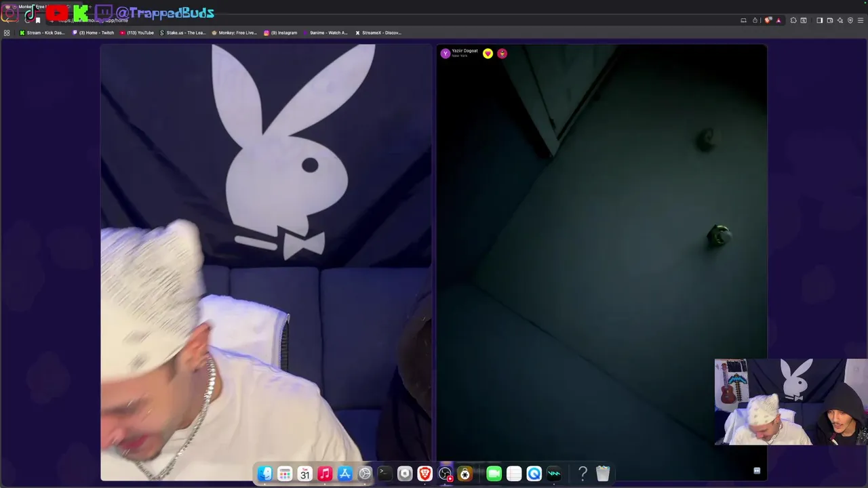Open the (113) YouTube bookmark
The height and width of the screenshot is (488, 868).
click(137, 33)
